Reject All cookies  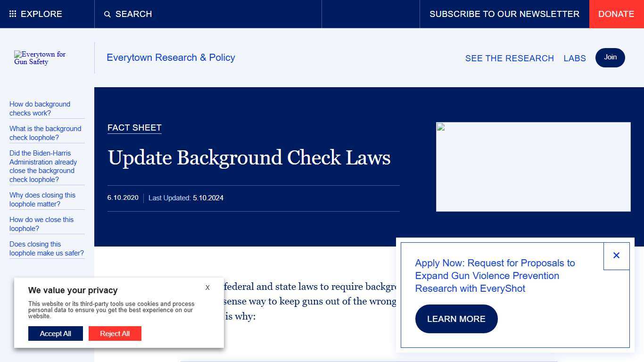(x=115, y=333)
